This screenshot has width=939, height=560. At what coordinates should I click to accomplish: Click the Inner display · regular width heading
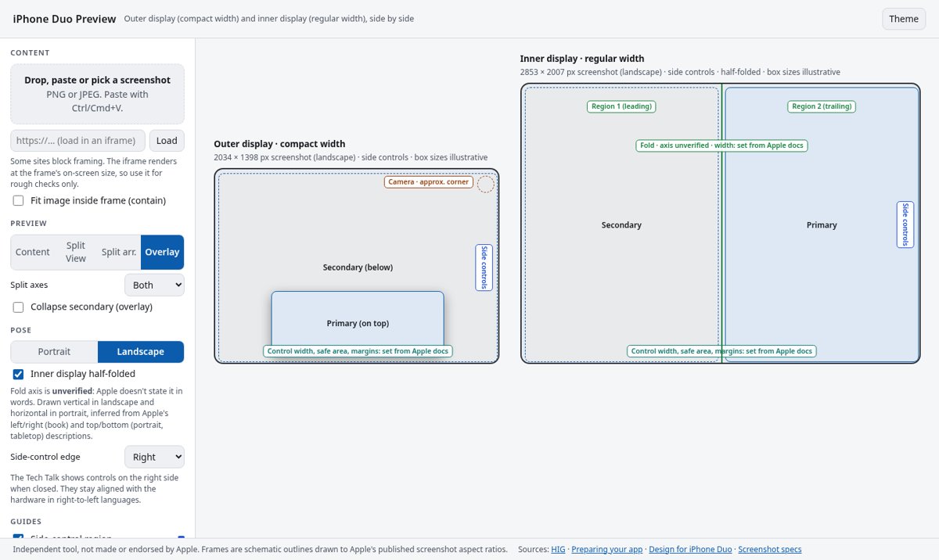click(582, 59)
